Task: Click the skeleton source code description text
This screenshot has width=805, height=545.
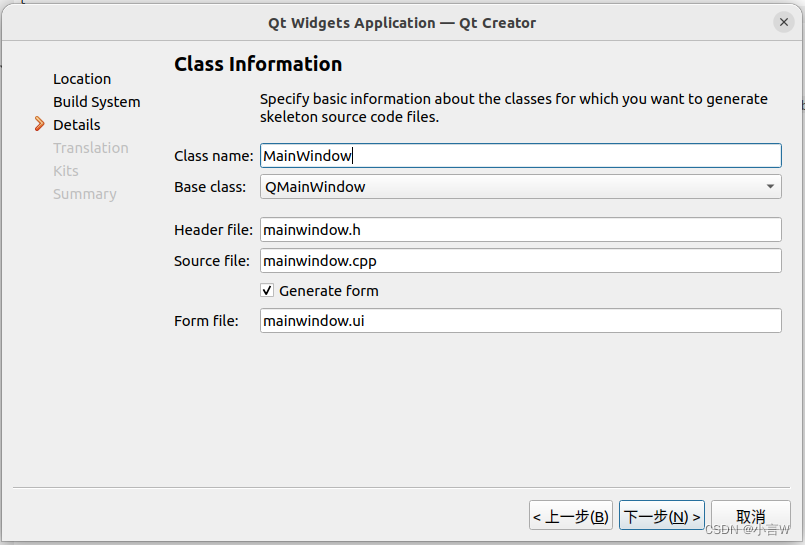Action: 513,108
